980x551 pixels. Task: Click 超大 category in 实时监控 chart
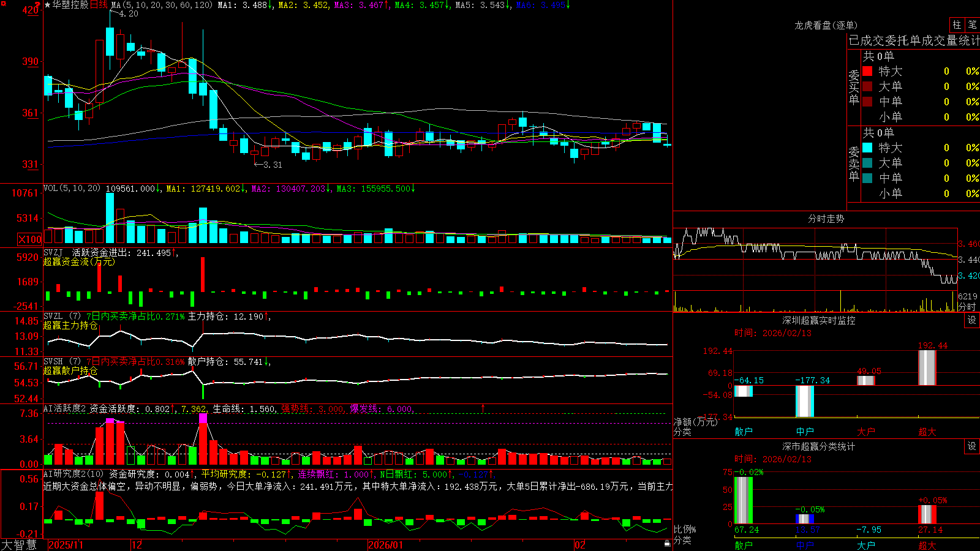927,432
